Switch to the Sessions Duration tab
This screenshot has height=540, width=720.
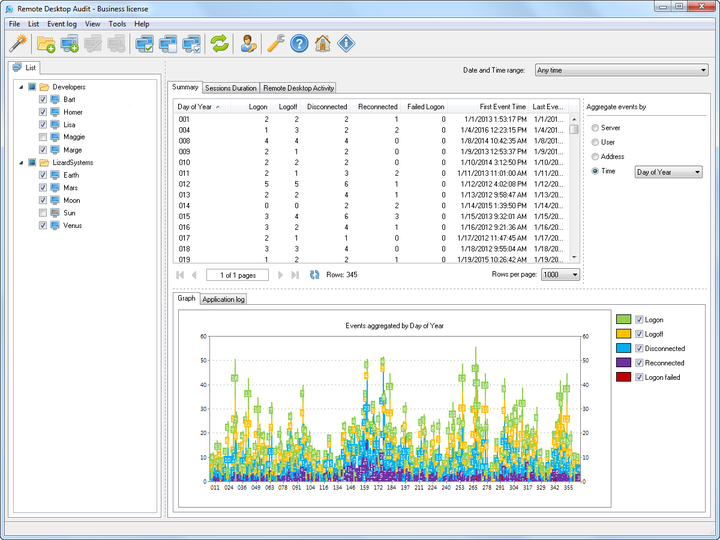(x=231, y=88)
